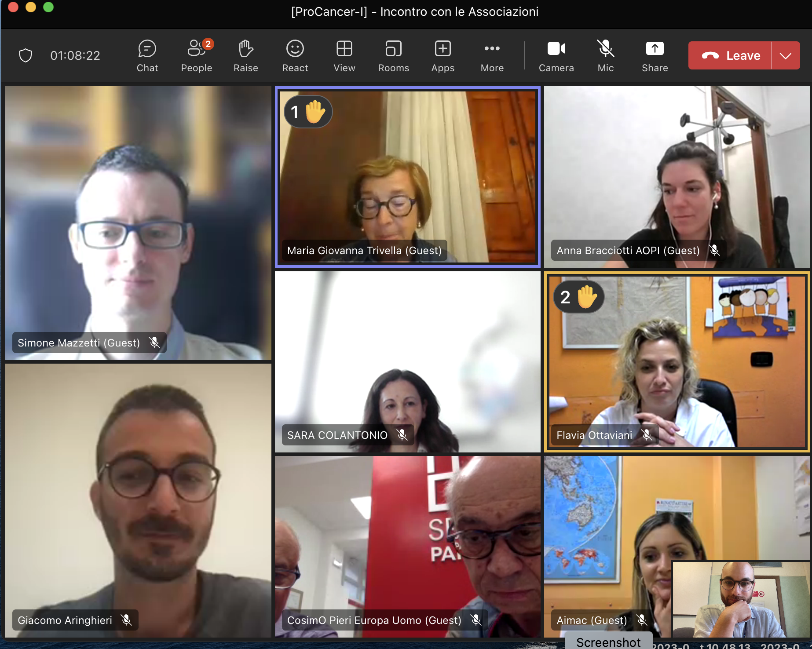Click the meeting title in title bar
Viewport: 812px width, 649px height.
[x=415, y=11]
